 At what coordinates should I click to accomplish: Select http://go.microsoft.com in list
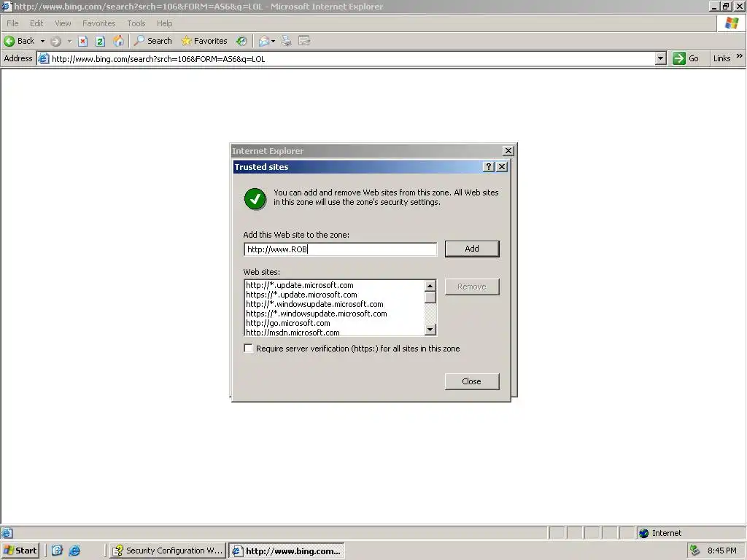tap(287, 323)
